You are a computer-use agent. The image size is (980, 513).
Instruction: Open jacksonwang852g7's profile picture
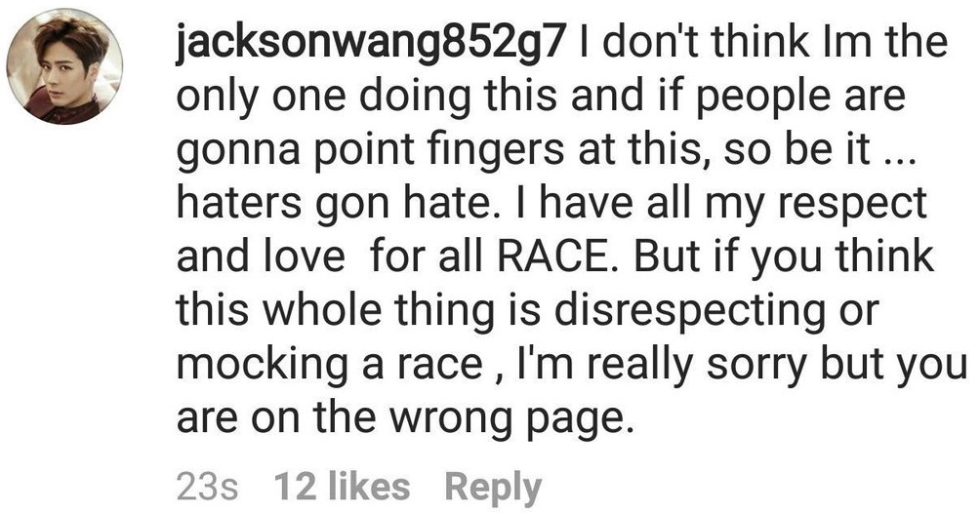[64, 66]
